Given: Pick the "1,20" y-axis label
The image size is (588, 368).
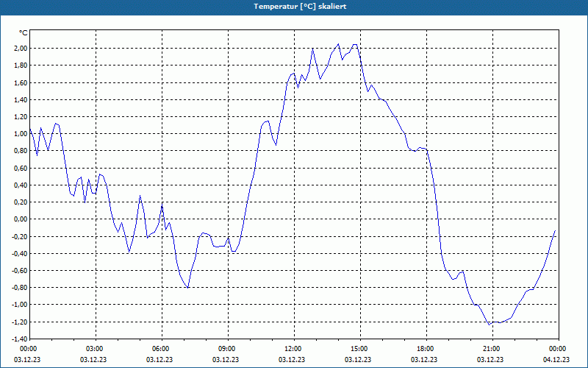Looking at the screenshot, I should [x=21, y=117].
